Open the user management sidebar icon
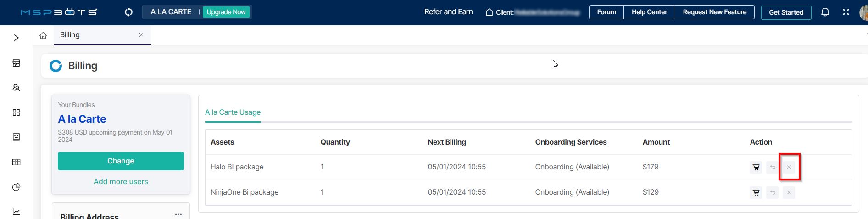This screenshot has width=868, height=219. coord(17,88)
